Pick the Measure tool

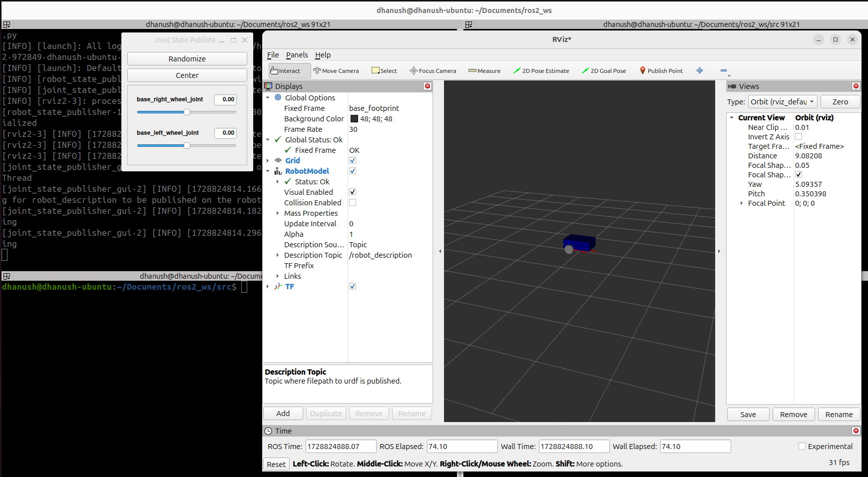[484, 71]
